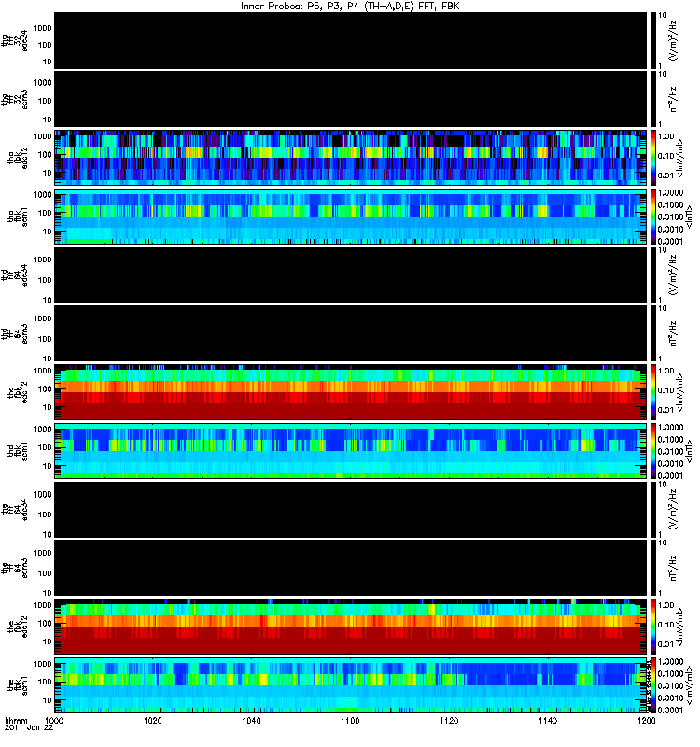Image resolution: width=700 pixels, height=747 pixels.
Task: Click the thd fbk edc12 spectrogram panel
Action: (350, 391)
